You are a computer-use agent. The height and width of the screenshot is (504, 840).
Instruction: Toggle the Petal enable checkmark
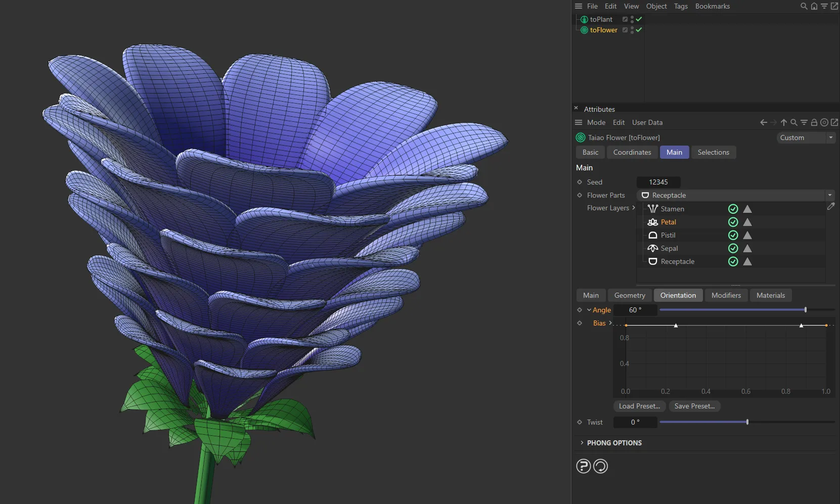pos(733,222)
